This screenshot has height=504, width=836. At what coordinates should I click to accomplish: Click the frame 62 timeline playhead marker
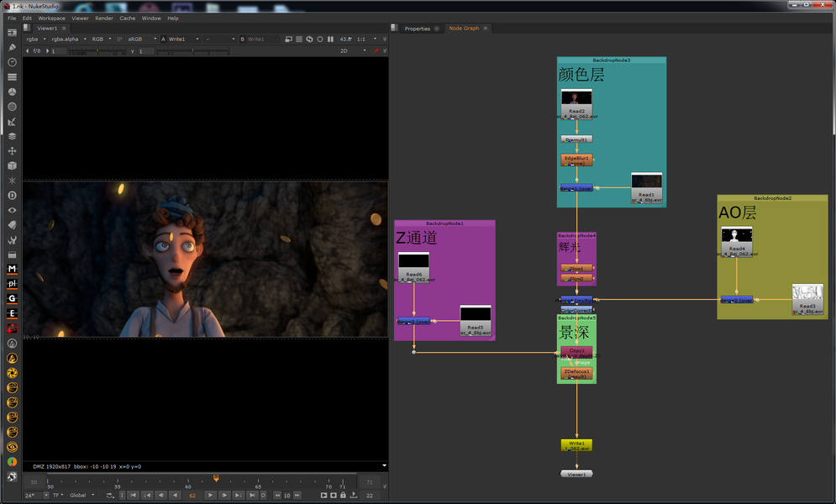pyautogui.click(x=216, y=479)
